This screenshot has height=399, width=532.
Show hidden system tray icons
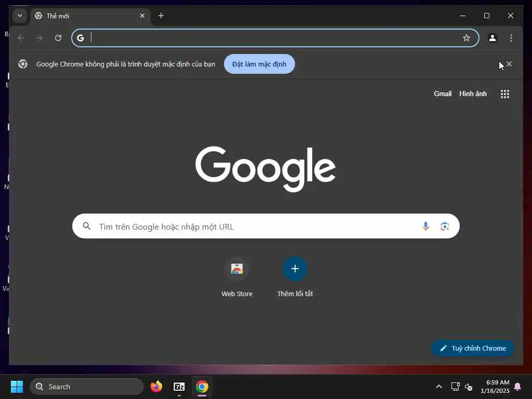(438, 387)
